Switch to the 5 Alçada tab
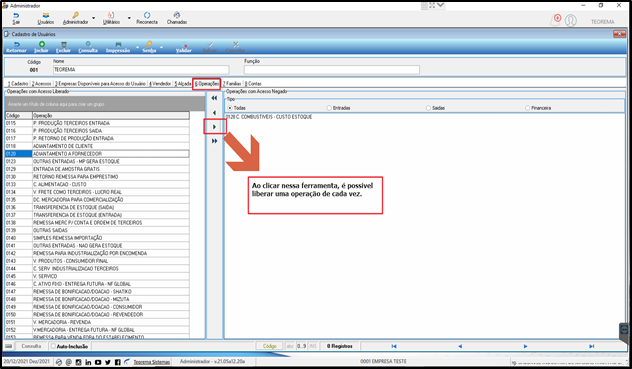632x369 pixels. pos(183,83)
